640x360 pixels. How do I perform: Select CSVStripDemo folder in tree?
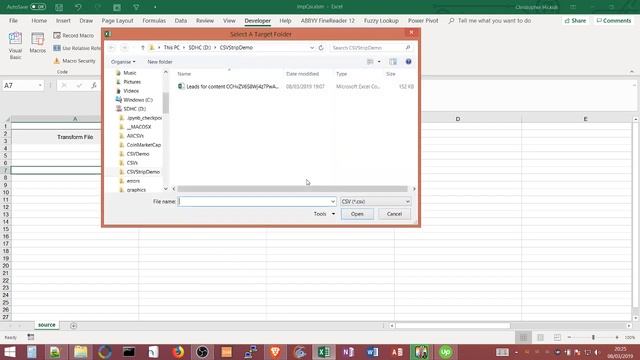(x=143, y=172)
